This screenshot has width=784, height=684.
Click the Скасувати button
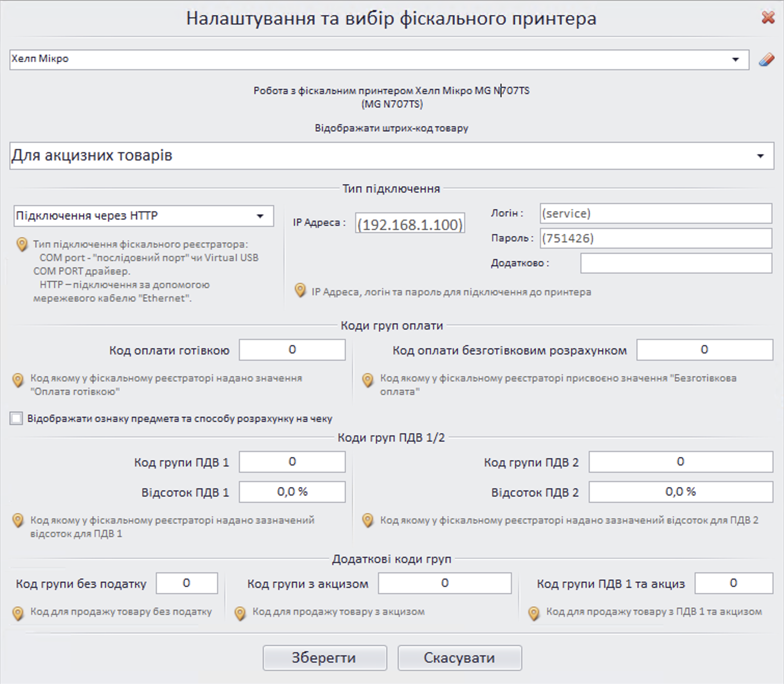[459, 658]
